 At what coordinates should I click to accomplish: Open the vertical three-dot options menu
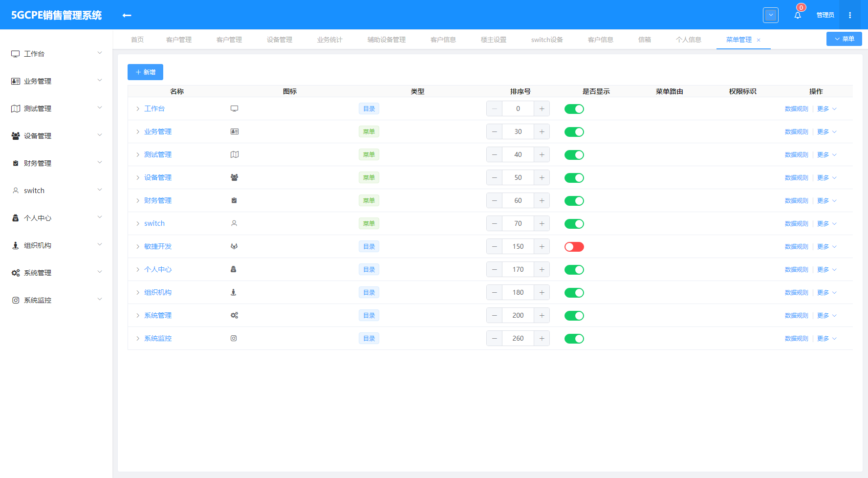[x=850, y=15]
